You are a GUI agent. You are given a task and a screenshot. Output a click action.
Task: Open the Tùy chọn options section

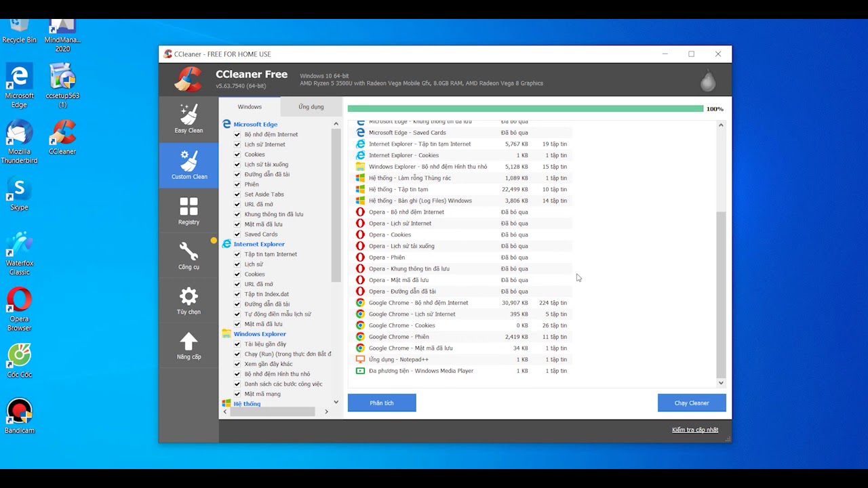[189, 301]
